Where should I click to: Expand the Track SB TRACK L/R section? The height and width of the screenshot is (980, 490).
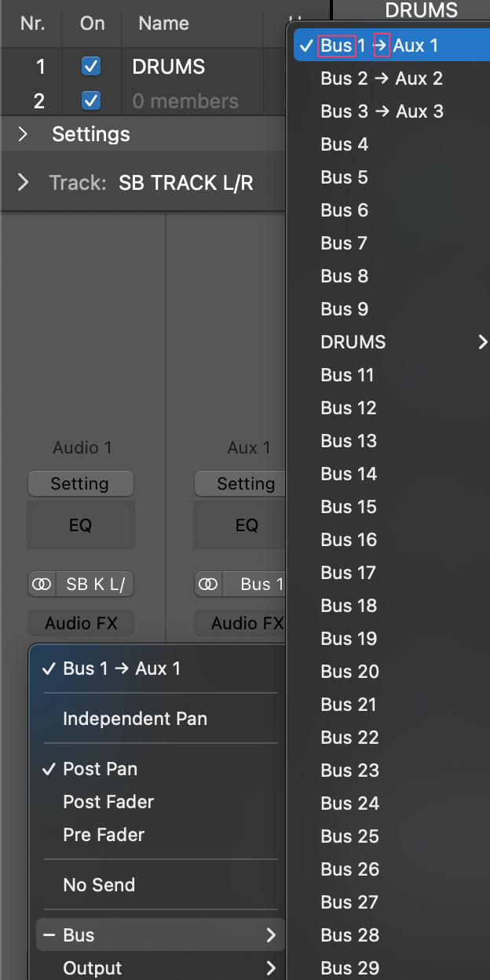pos(23,183)
